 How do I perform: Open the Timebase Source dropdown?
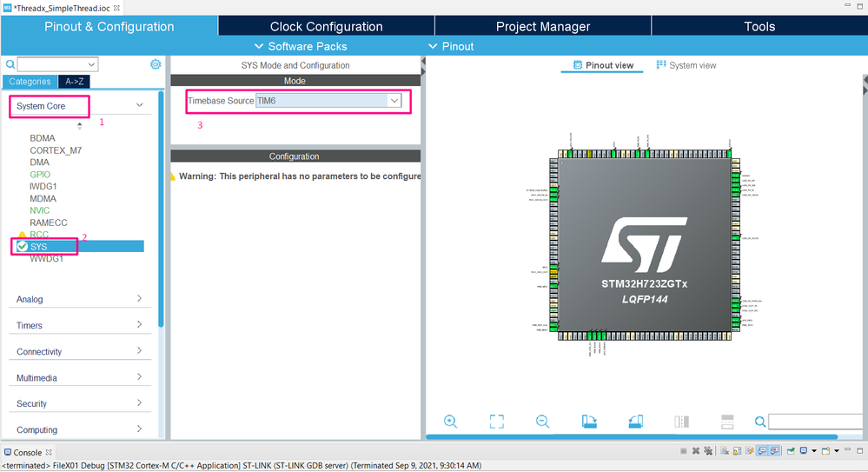pos(394,101)
